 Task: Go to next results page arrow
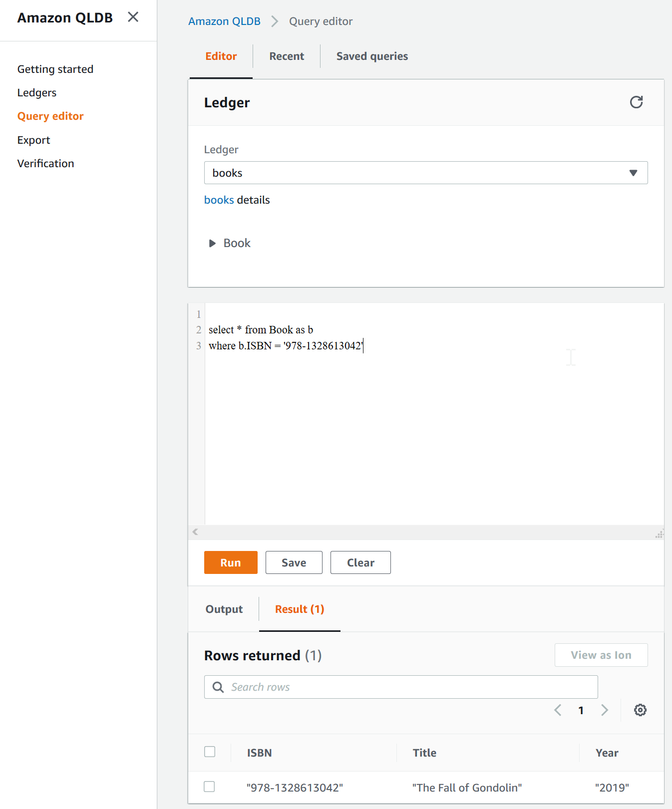(x=605, y=710)
